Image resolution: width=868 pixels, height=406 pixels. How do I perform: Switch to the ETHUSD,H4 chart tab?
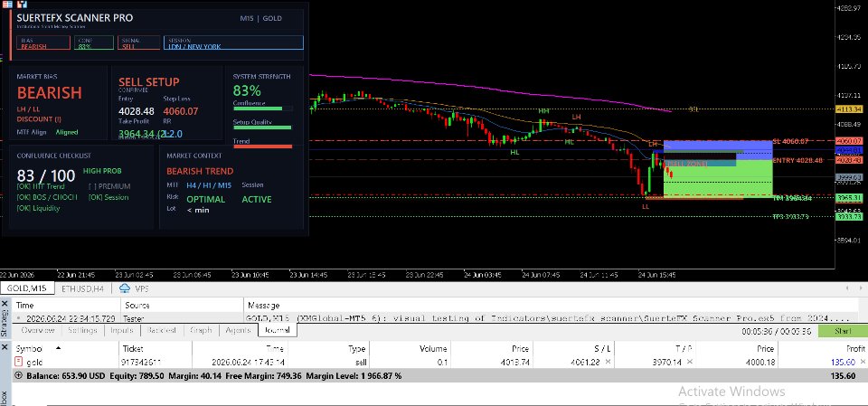coord(83,288)
